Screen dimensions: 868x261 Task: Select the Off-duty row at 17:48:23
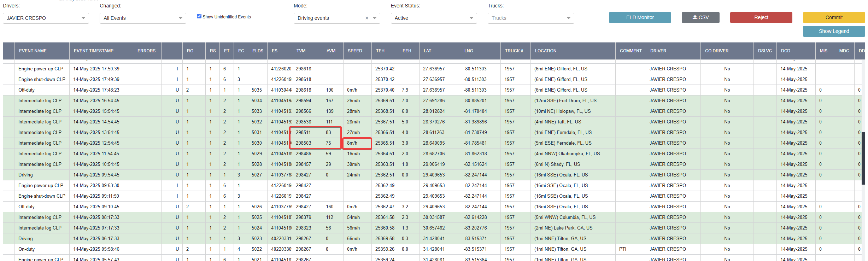pyautogui.click(x=434, y=90)
